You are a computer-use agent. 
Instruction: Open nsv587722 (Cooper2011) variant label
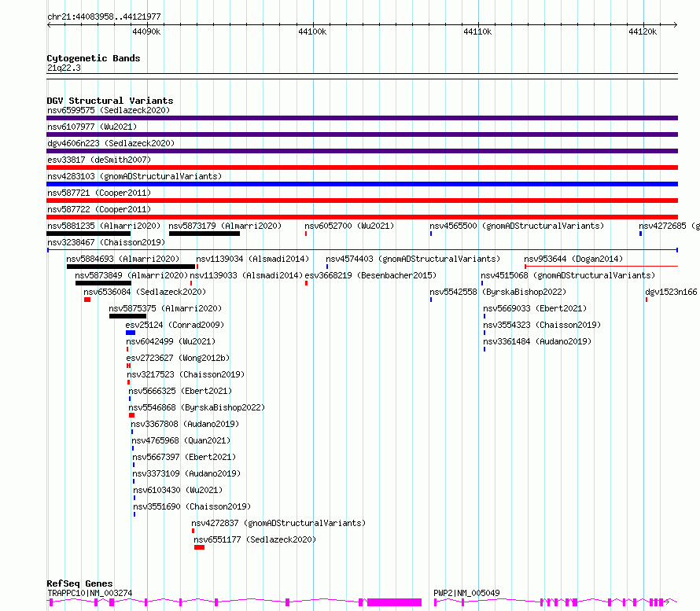pos(99,209)
